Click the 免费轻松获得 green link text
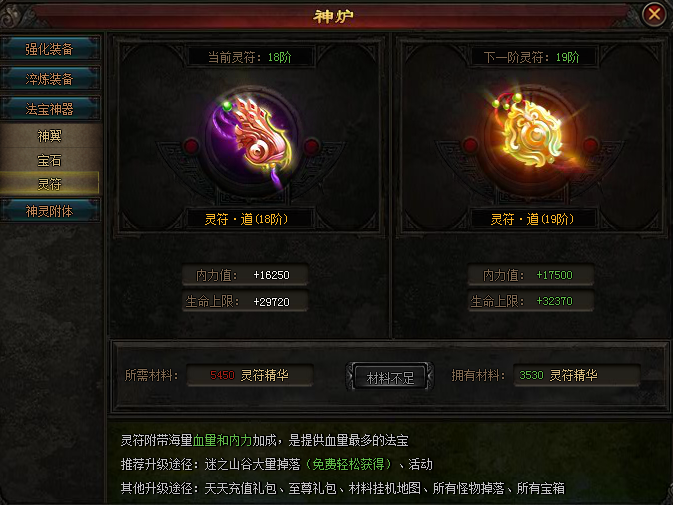 349,464
